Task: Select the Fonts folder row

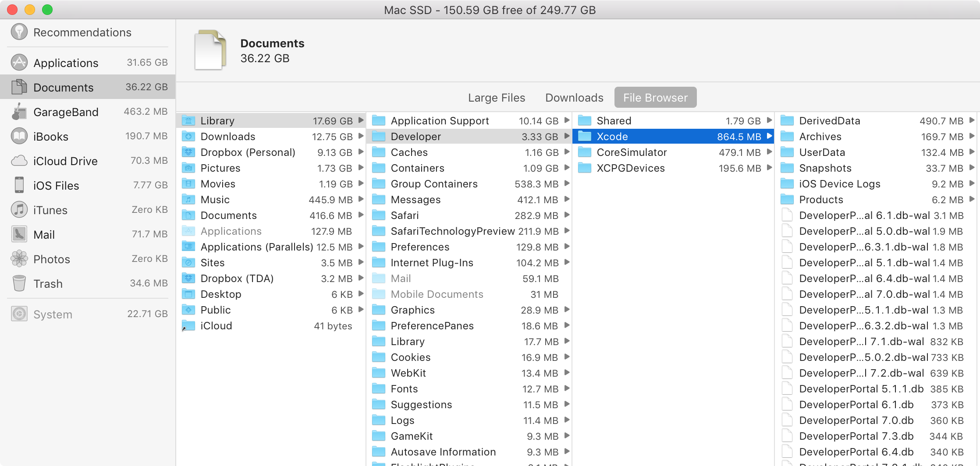Action: (x=469, y=389)
